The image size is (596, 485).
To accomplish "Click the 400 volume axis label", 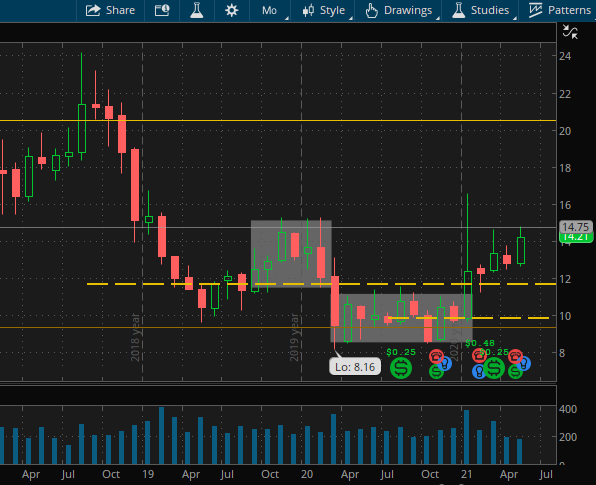I will click(568, 409).
